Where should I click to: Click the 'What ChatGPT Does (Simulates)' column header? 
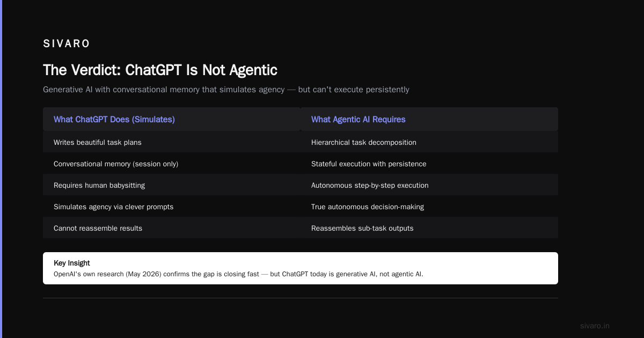172,119
